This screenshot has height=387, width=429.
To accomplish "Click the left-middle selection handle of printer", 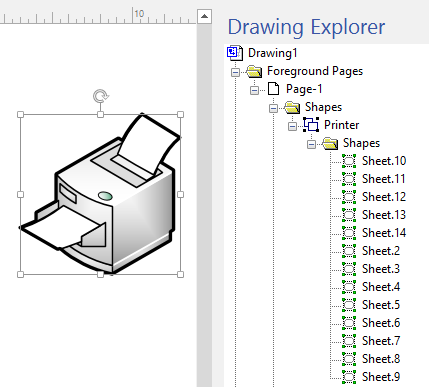I will coord(20,194).
